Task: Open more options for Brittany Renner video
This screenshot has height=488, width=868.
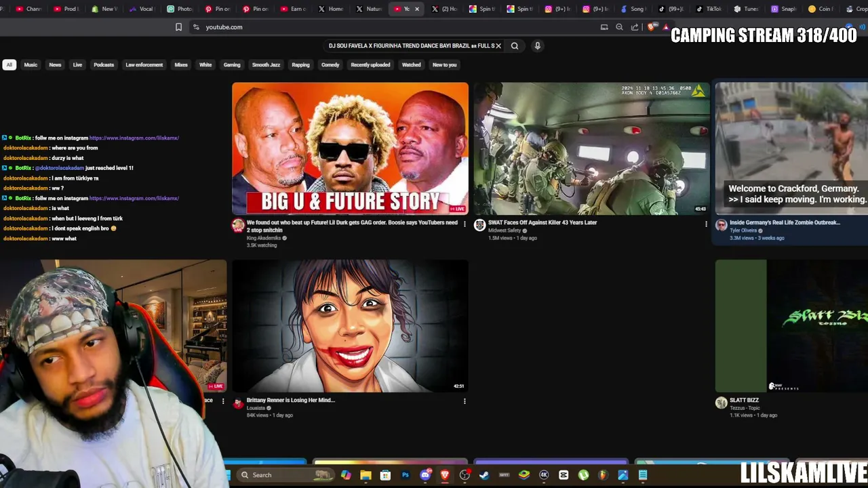Action: (465, 401)
